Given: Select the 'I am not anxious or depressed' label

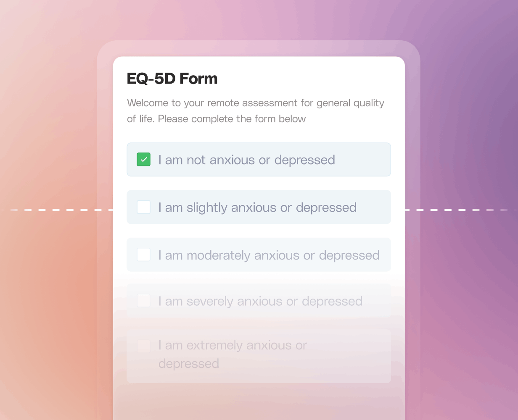Looking at the screenshot, I should click(x=247, y=160).
